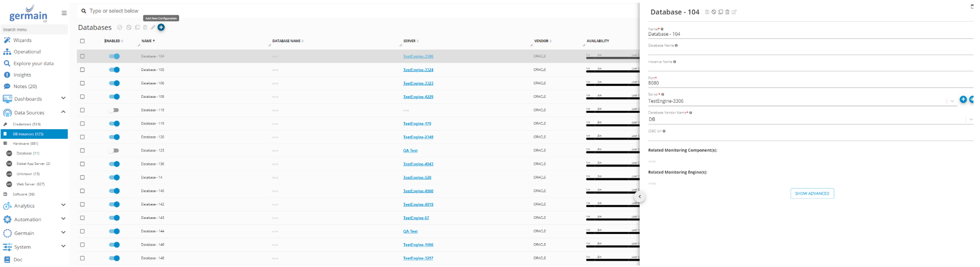
Task: Click the SHOW ADVANCED button
Action: tap(812, 193)
